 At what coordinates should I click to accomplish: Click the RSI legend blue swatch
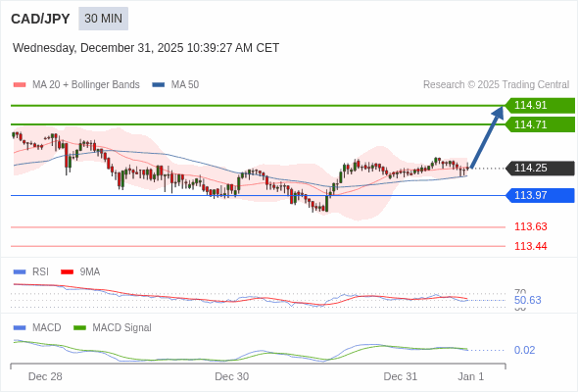20,272
